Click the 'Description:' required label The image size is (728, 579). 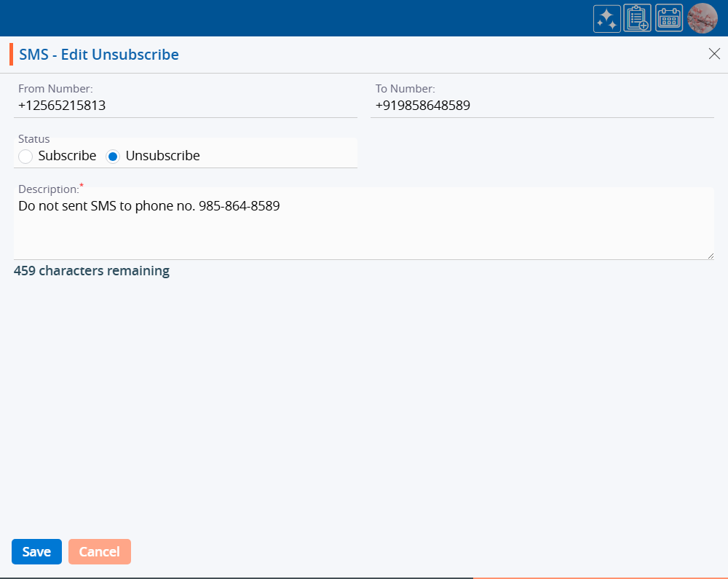coord(49,189)
